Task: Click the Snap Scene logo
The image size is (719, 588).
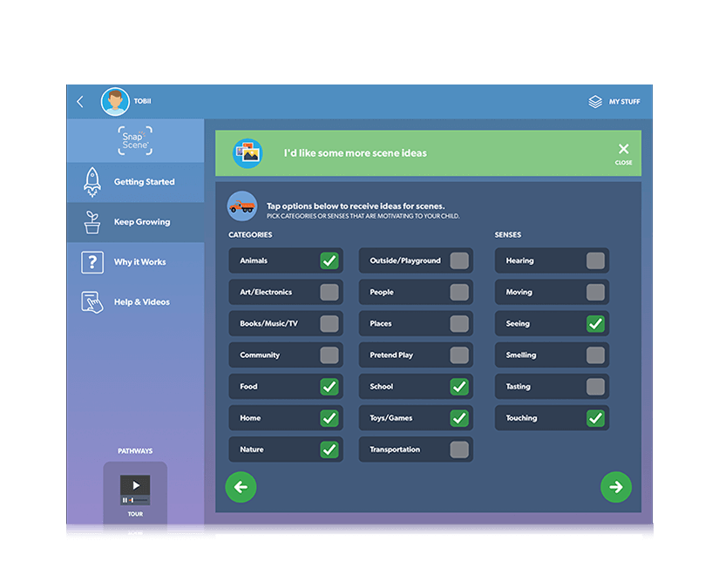Action: click(x=135, y=140)
